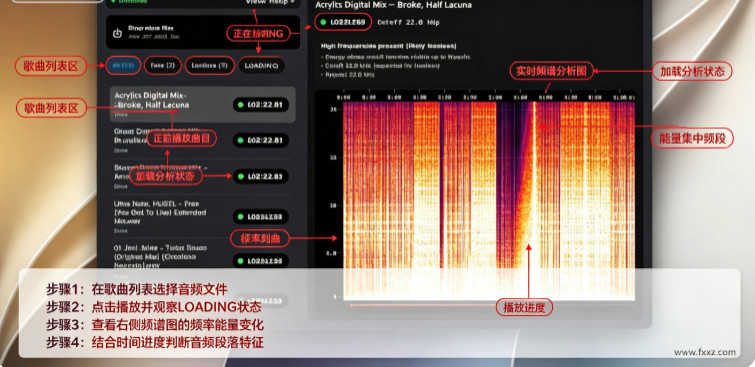Select the Lonlires filter tab
The width and height of the screenshot is (755, 367).
209,65
